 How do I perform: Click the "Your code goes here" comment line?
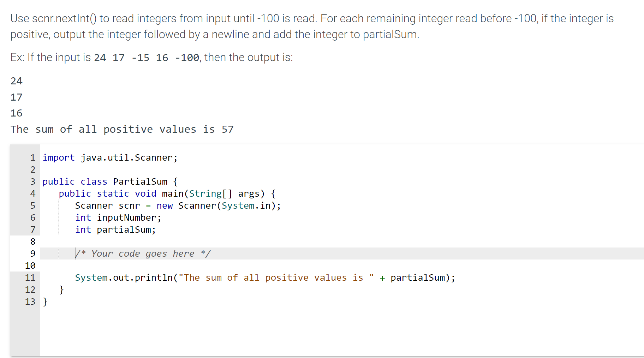(143, 253)
